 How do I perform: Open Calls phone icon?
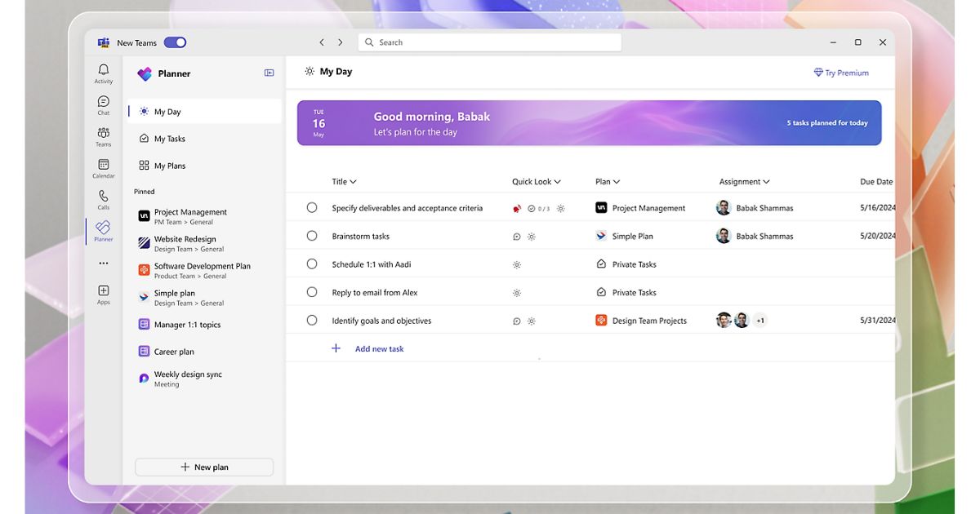[104, 197]
